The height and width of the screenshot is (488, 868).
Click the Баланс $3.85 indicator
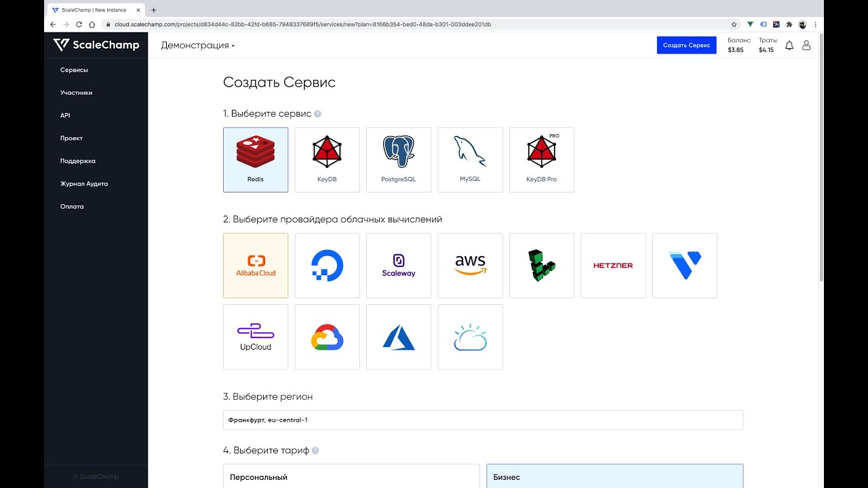point(738,45)
